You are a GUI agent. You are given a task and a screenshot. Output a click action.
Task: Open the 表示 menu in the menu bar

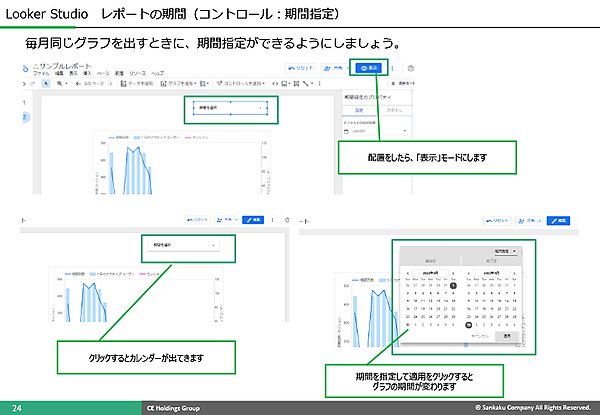point(73,73)
